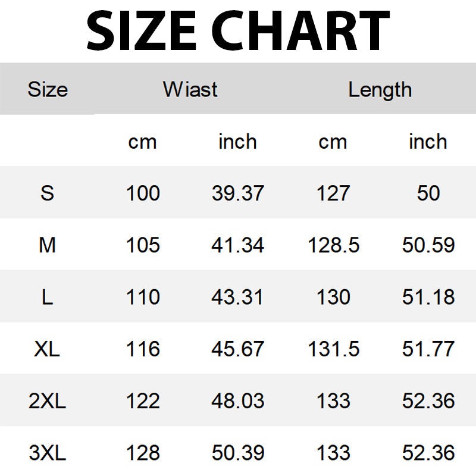
Task: Click the Wiast column header
Action: tap(190, 90)
